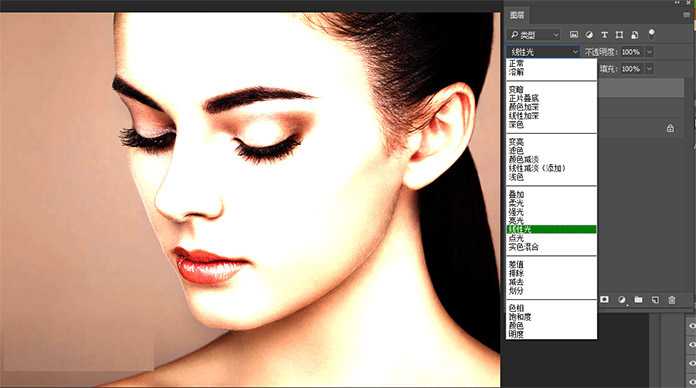
Task: Click the 不透明度 100% value field
Action: [631, 52]
